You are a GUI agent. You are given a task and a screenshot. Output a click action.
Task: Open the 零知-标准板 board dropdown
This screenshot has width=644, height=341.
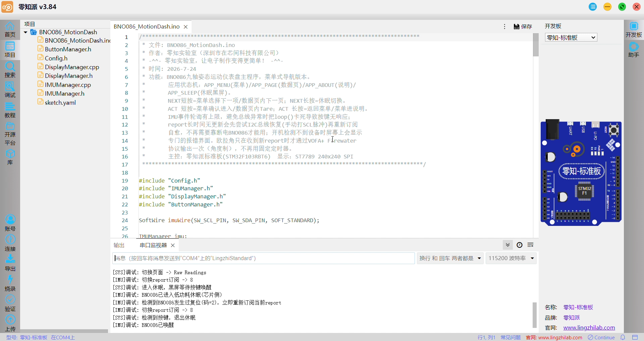pos(571,38)
